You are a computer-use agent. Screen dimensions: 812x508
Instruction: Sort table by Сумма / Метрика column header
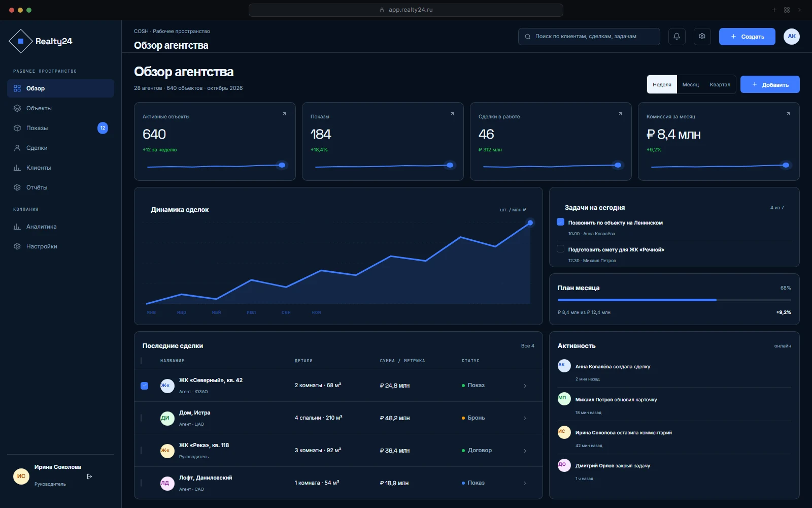coord(402,361)
